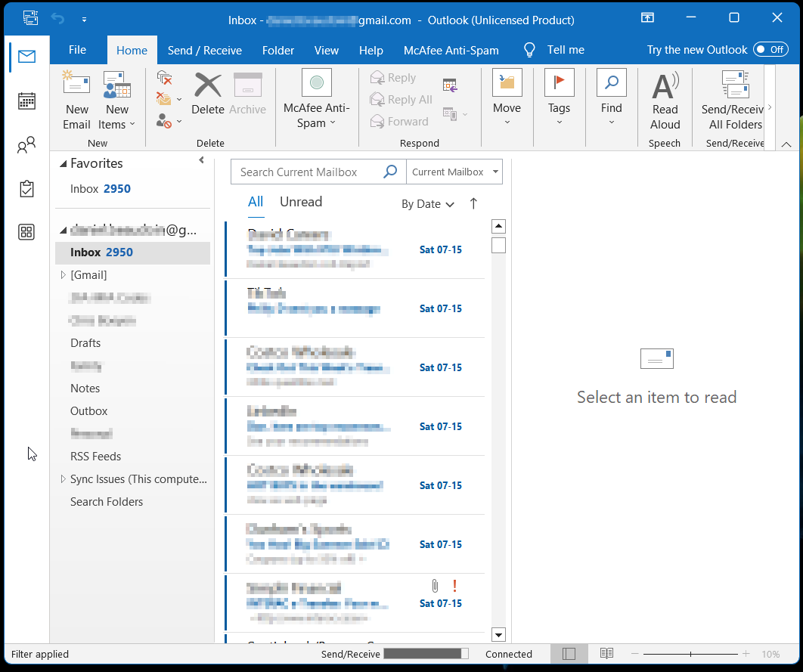Image resolution: width=803 pixels, height=672 pixels.
Task: Select the RSS Feeds folder
Action: 96,456
